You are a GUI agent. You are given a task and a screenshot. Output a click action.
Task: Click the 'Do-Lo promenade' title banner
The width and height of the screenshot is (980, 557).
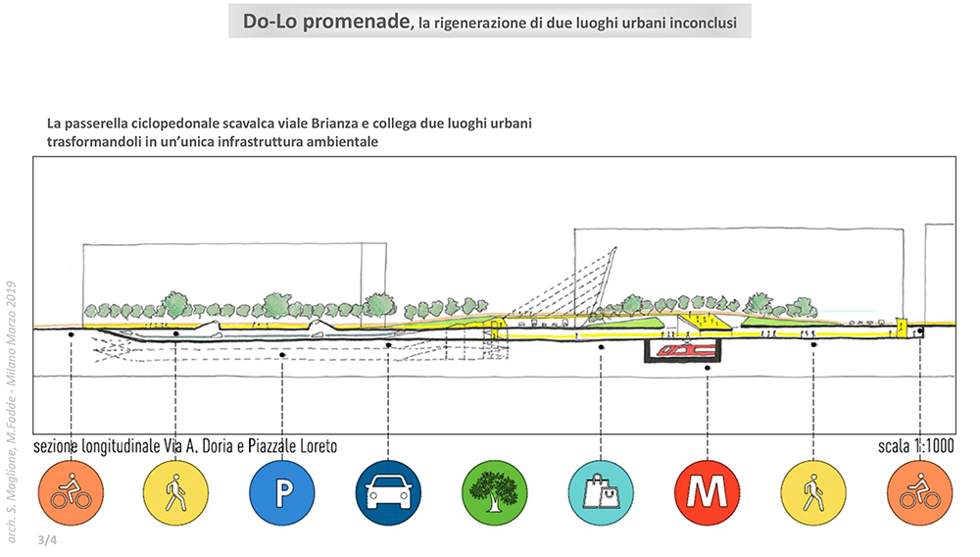(490, 22)
